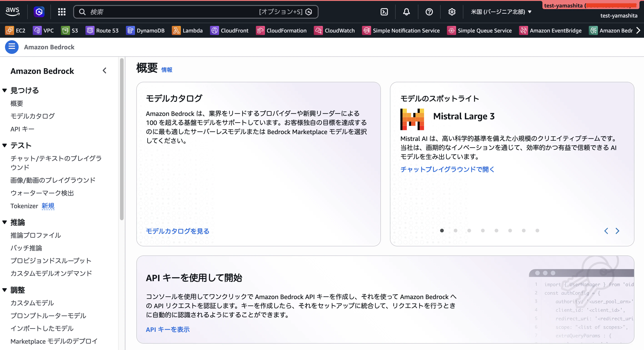Open CloudFormation from favorites bar
Viewport: 644px width, 350px height.
point(281,30)
